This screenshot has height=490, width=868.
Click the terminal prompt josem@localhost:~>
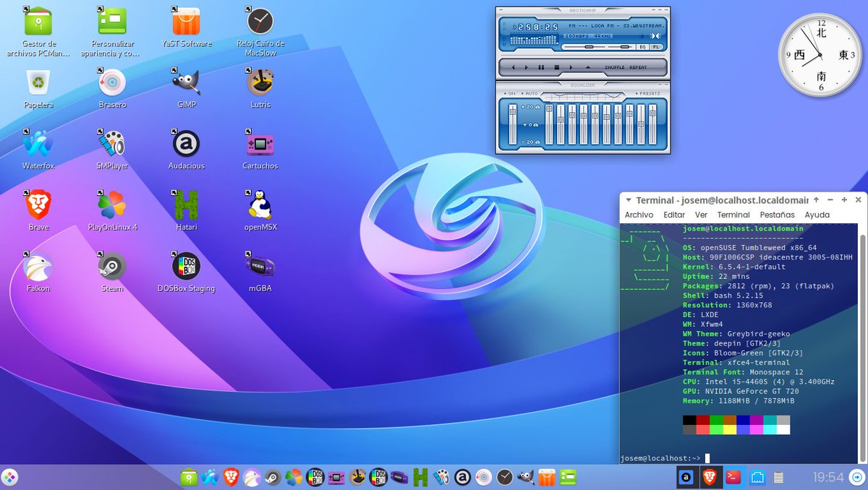pyautogui.click(x=660, y=458)
